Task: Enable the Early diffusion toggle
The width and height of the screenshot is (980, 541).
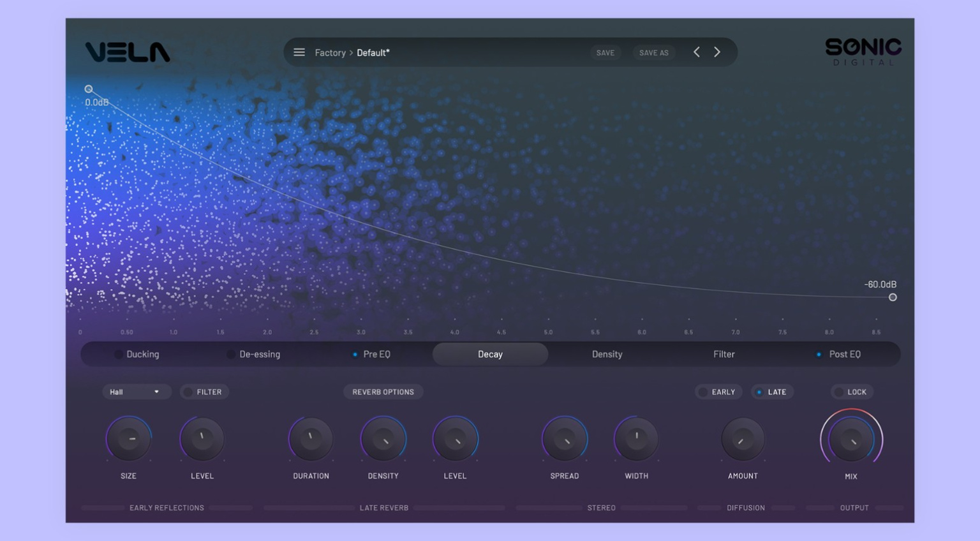Action: [x=718, y=392]
